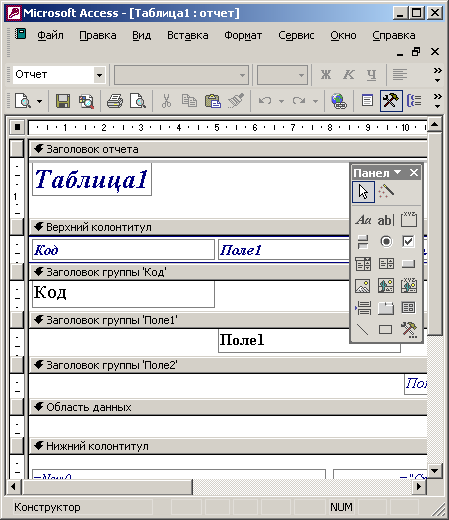Viewport: 449px width, 520px height.
Task: Expand the View button dropdown arrow
Action: (x=39, y=101)
